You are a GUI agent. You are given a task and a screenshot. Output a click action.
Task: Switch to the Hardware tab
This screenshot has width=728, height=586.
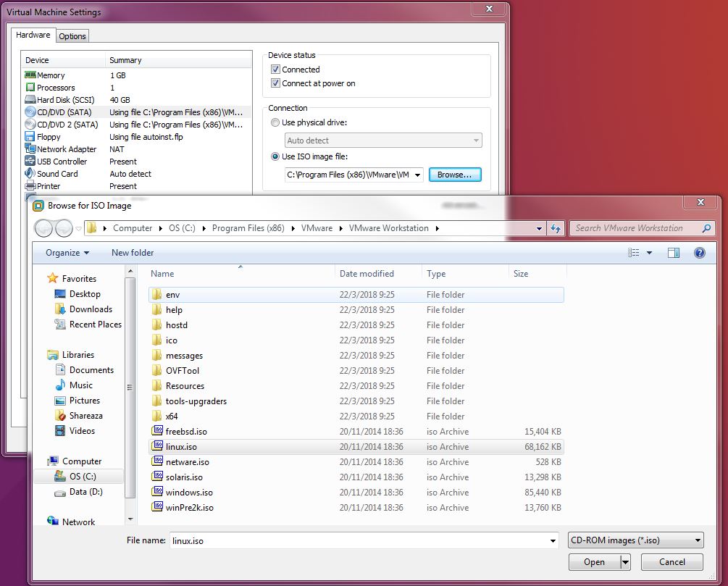pos(33,35)
